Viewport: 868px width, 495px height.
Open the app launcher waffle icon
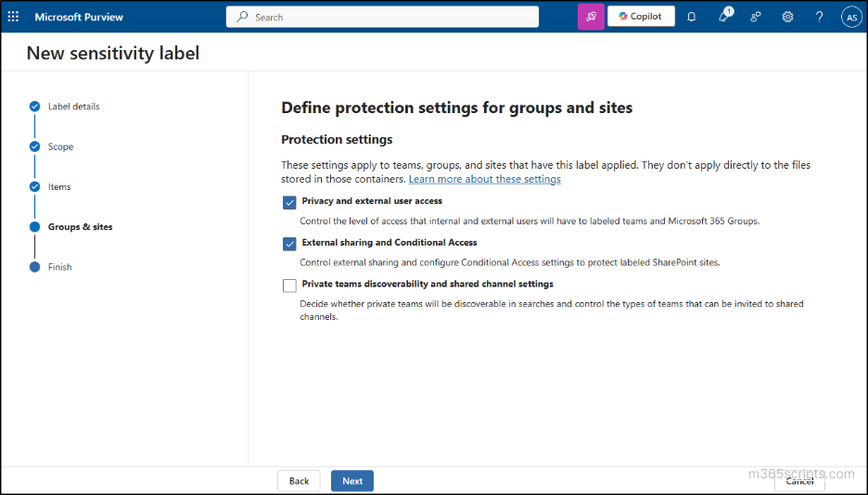click(13, 17)
